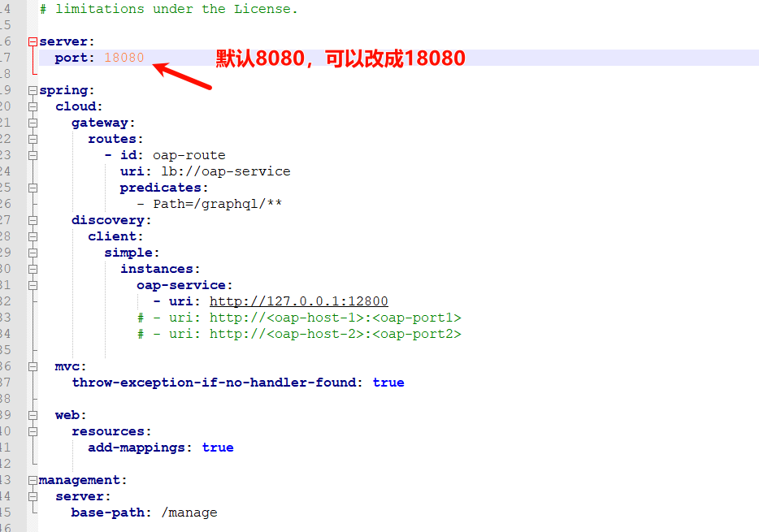Fold the discovery section

[x=33, y=220]
